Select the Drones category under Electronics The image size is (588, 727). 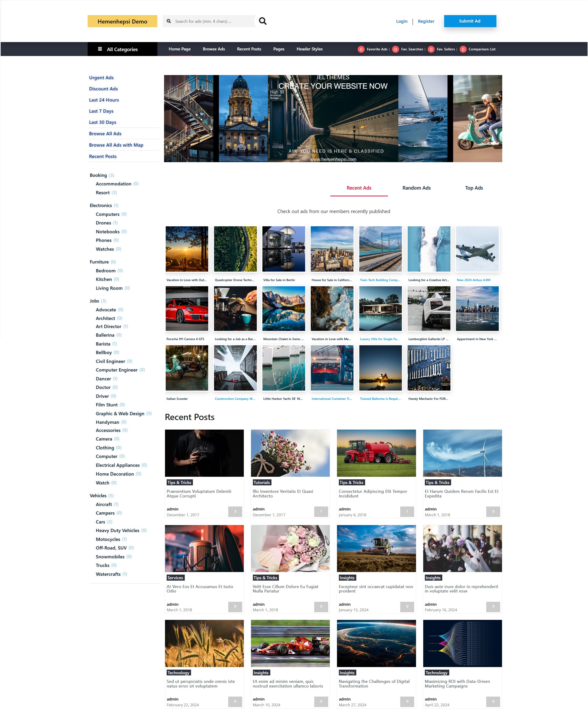pyautogui.click(x=103, y=223)
